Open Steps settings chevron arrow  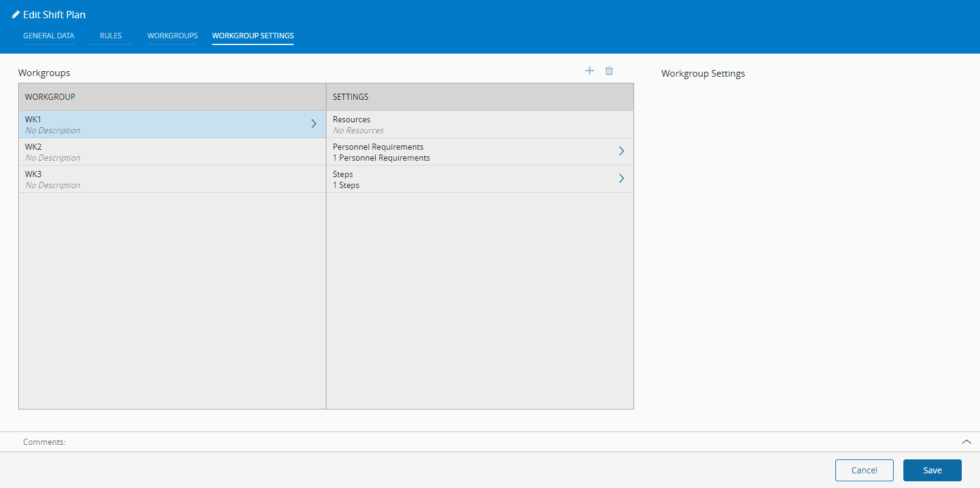tap(621, 179)
